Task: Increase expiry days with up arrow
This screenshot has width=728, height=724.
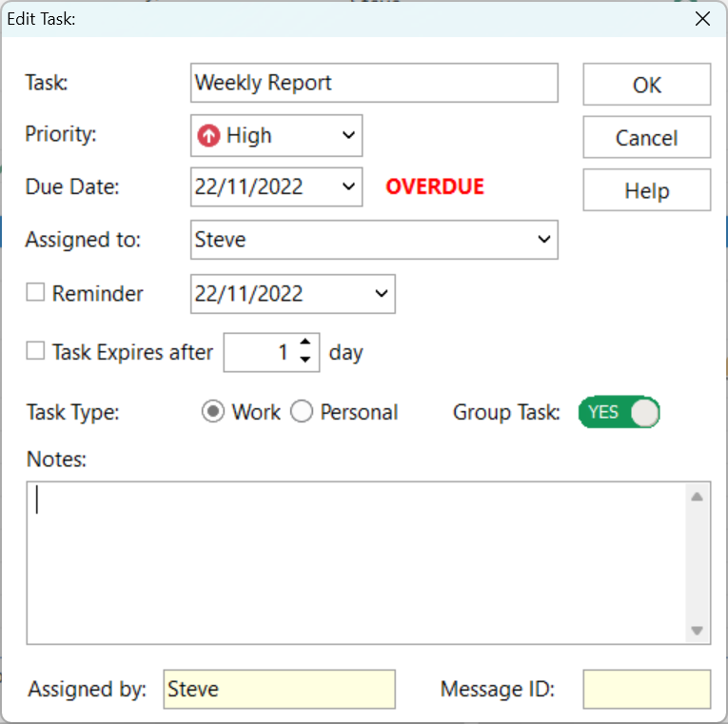Action: pyautogui.click(x=305, y=342)
